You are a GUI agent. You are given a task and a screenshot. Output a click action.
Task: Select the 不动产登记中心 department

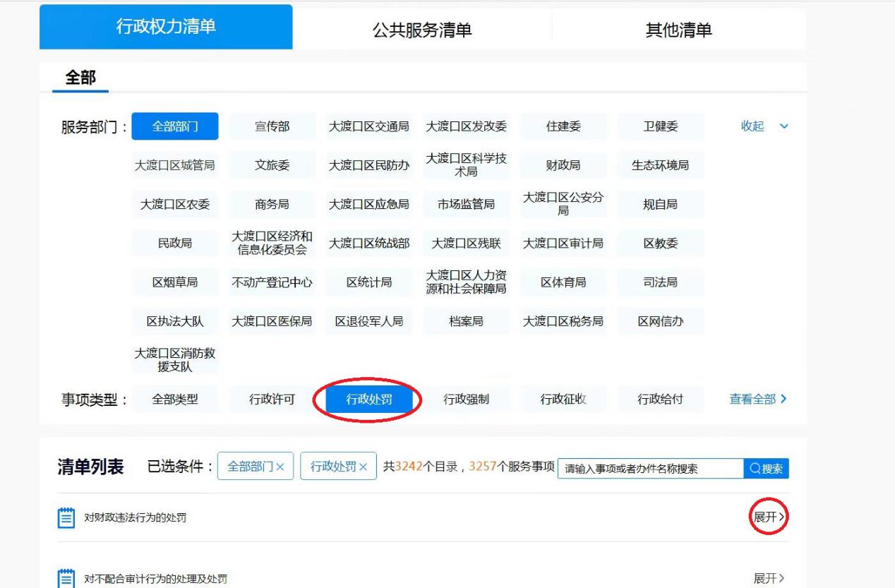(x=272, y=282)
